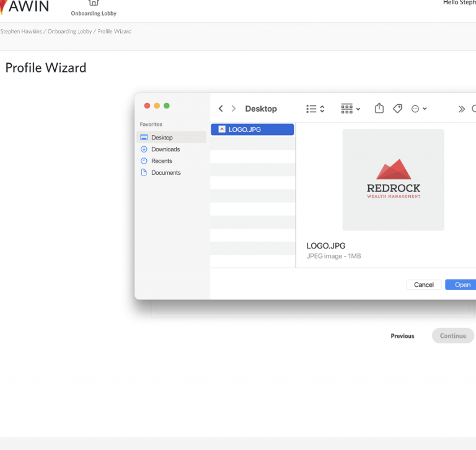Open Documents folder from sidebar
Viewport: 476px width, 450px height.
point(165,173)
